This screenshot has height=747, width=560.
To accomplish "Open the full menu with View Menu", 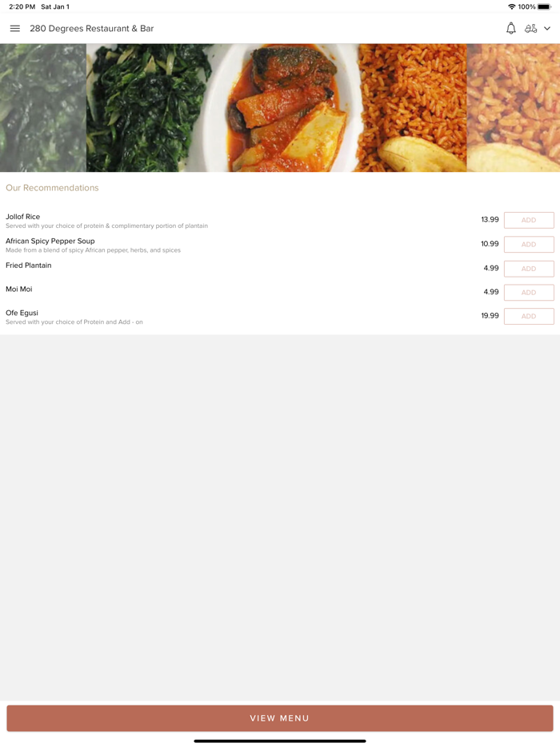I will (x=280, y=718).
